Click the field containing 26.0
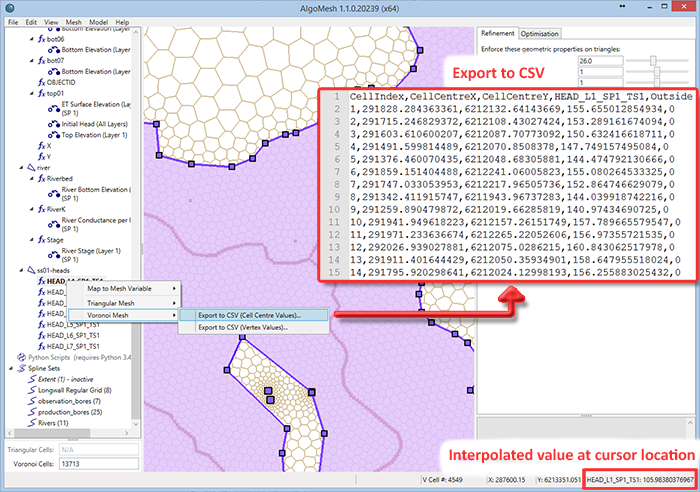Image resolution: width=700 pixels, height=492 pixels. click(x=600, y=61)
